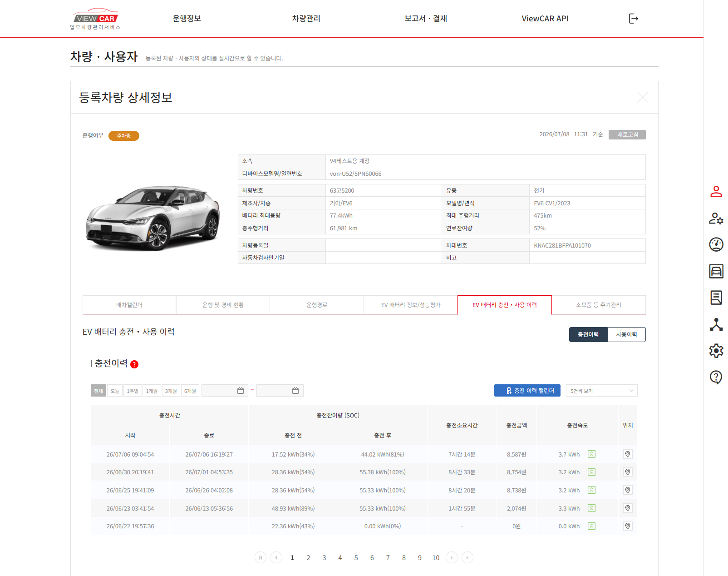Go to page 5
The height and width of the screenshot is (576, 728).
[356, 558]
